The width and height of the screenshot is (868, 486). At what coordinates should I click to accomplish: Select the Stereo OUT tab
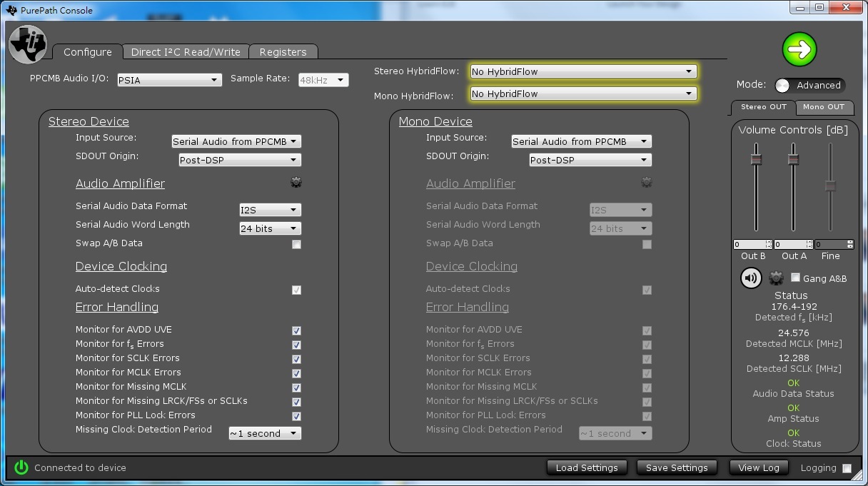763,107
